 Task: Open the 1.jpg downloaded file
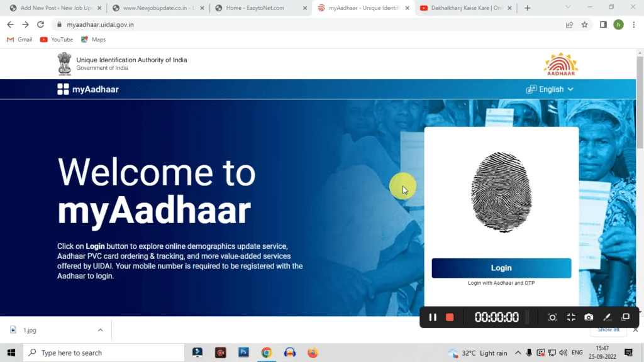(30, 330)
